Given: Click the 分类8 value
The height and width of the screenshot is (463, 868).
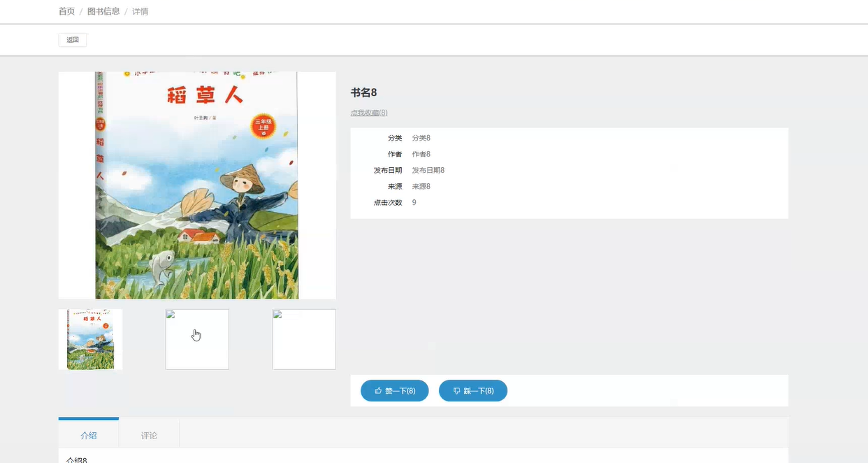Looking at the screenshot, I should click(421, 138).
